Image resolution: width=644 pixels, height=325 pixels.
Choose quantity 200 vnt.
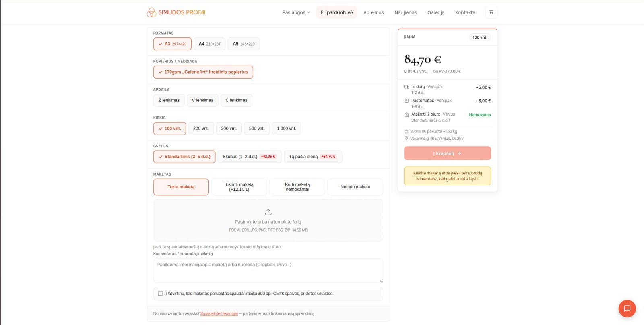(201, 128)
